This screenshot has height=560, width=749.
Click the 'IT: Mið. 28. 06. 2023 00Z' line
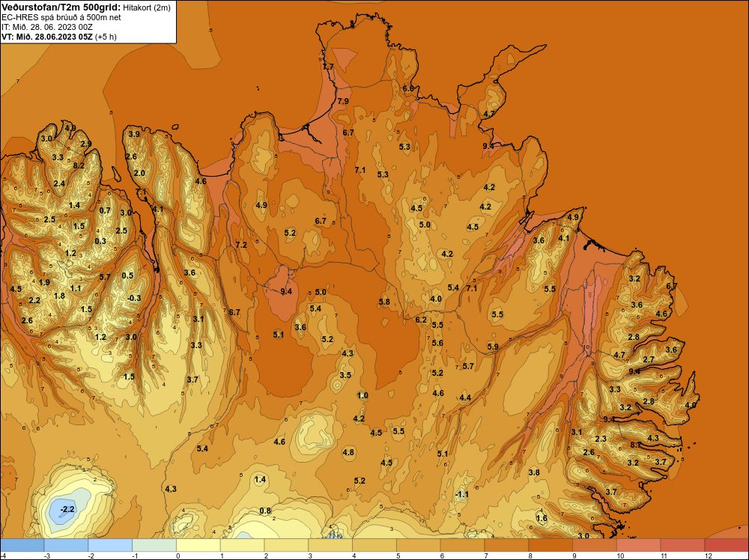46,27
